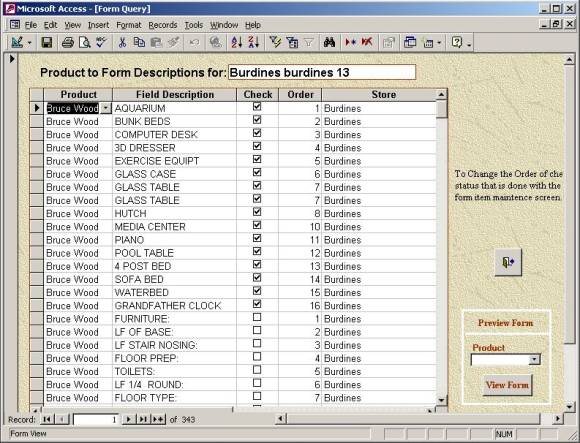This screenshot has width=580, height=443.
Task: Click the New Record toolbar icon
Action: (350, 43)
